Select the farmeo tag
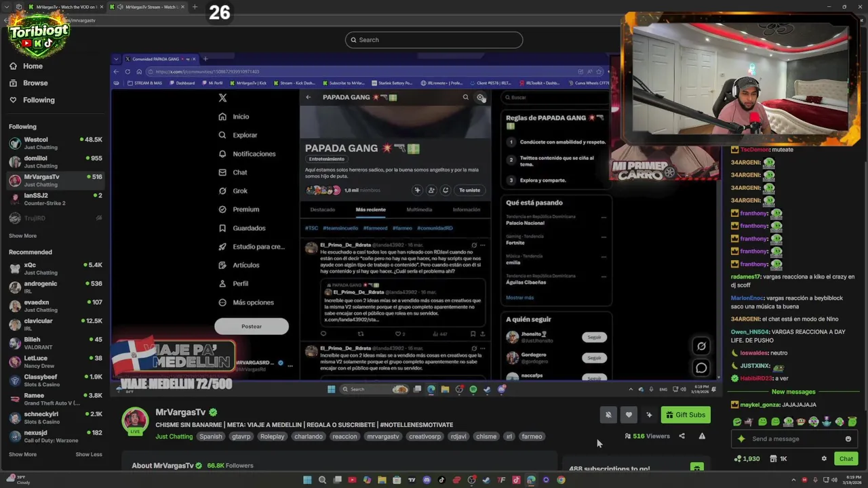868x488 pixels. point(532,436)
